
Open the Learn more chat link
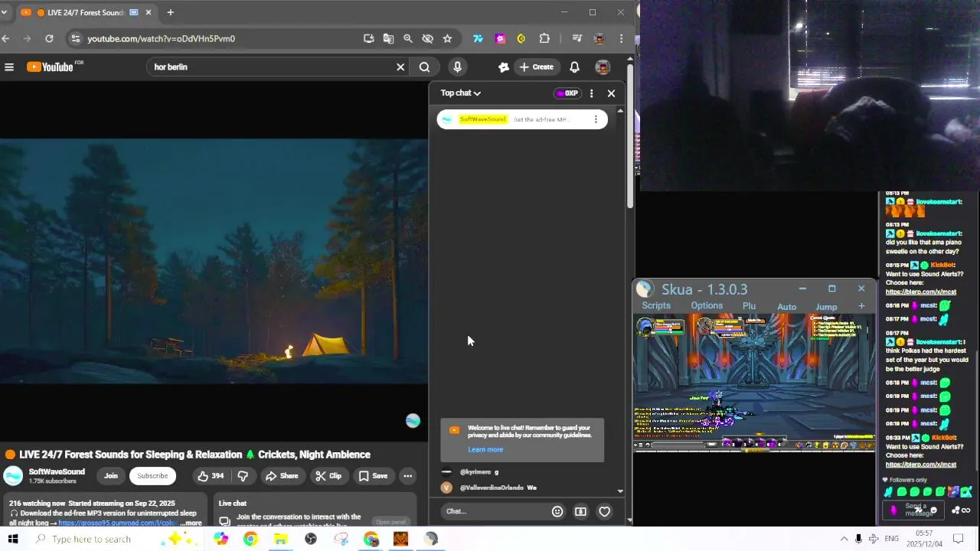pyautogui.click(x=485, y=450)
